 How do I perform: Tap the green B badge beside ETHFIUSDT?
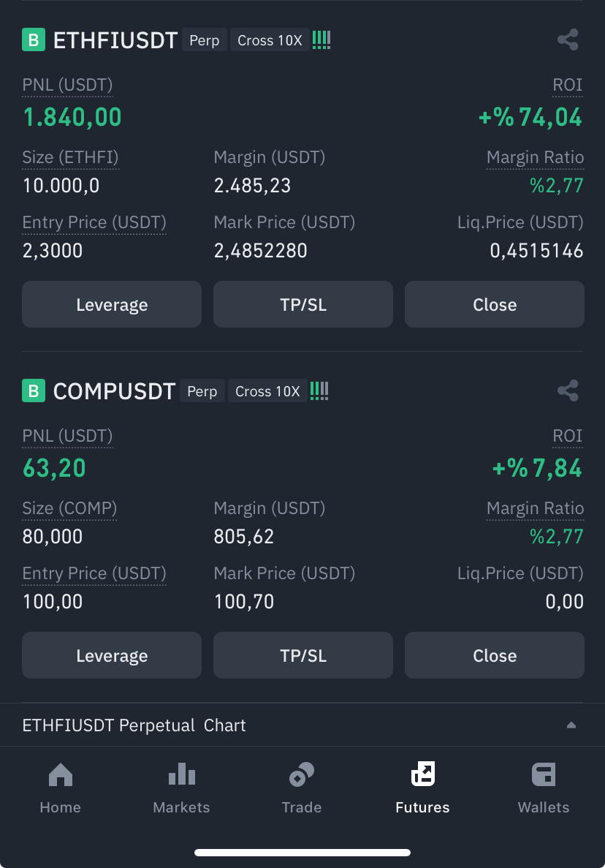[34, 39]
